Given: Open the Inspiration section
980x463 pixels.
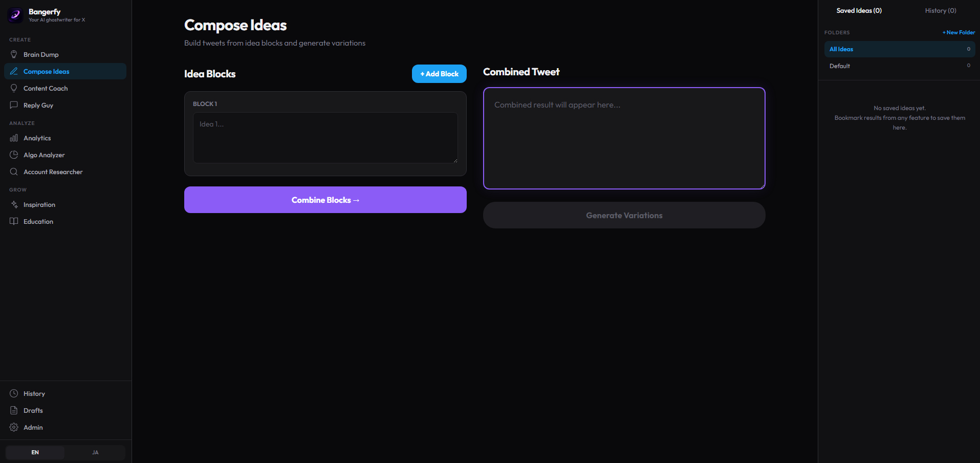Looking at the screenshot, I should tap(39, 204).
